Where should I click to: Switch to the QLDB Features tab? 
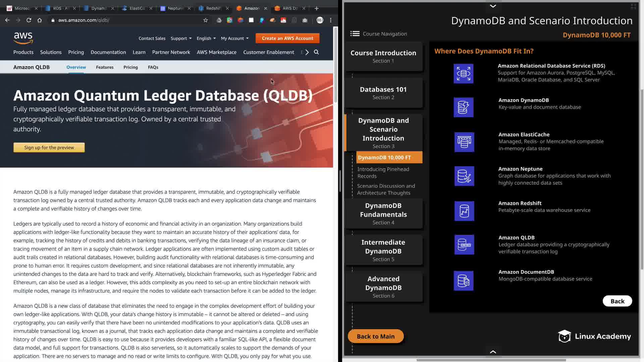(x=105, y=67)
